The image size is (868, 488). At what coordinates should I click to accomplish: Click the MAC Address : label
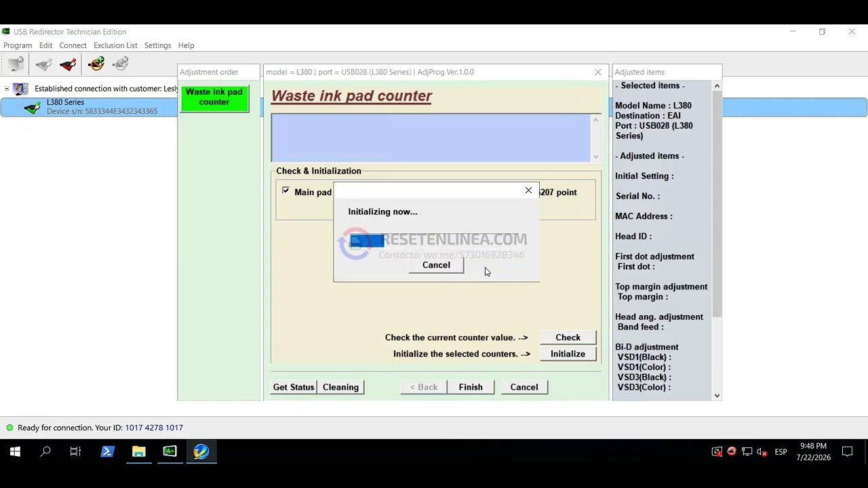coord(644,216)
